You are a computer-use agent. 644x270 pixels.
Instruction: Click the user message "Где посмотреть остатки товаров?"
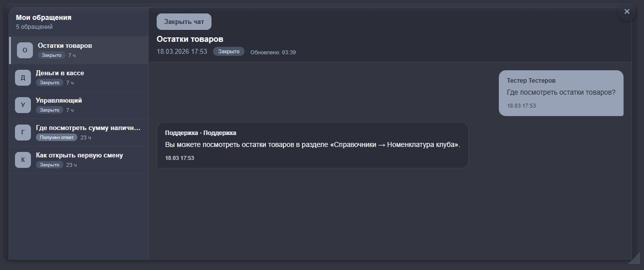point(561,93)
